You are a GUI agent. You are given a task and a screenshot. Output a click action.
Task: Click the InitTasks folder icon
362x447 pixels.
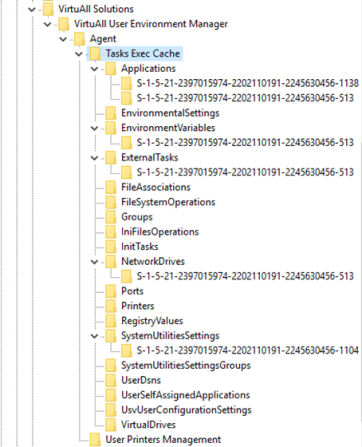coord(111,247)
